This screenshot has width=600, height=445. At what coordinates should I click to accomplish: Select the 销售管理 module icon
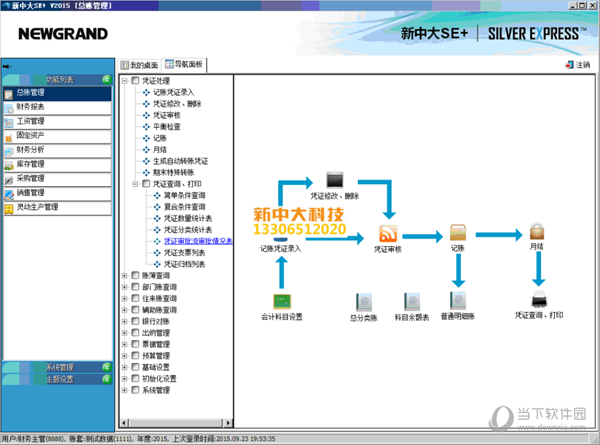9,194
